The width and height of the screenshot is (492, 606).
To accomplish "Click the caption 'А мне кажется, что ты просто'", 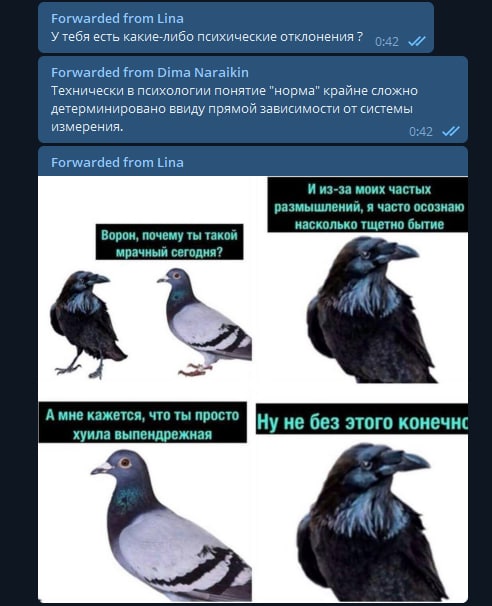I will pyautogui.click(x=143, y=423).
